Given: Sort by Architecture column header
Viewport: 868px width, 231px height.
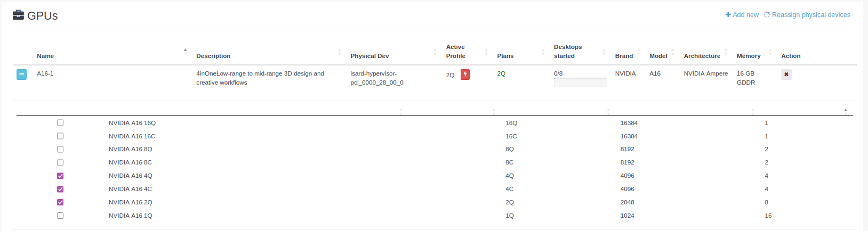Looking at the screenshot, I should tap(702, 56).
